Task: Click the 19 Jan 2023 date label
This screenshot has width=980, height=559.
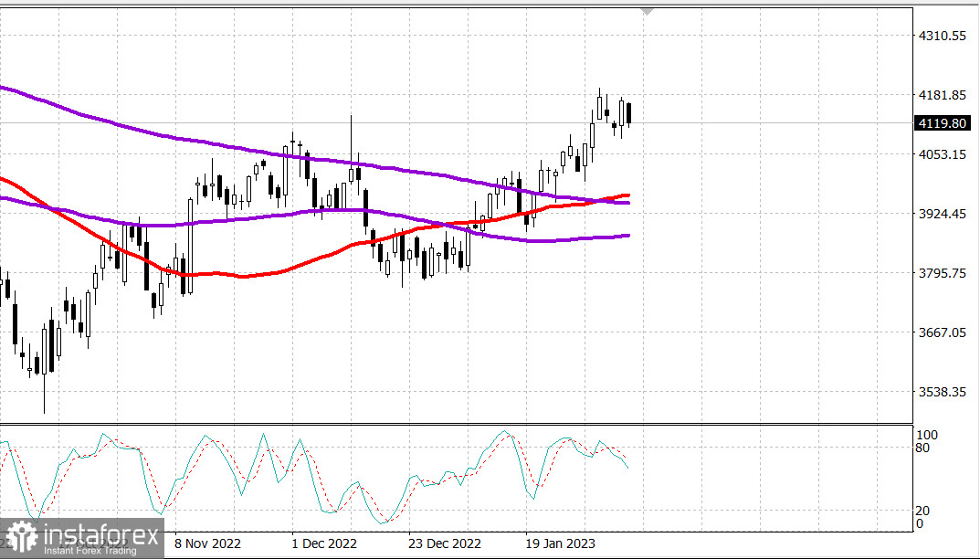Action: pyautogui.click(x=560, y=543)
